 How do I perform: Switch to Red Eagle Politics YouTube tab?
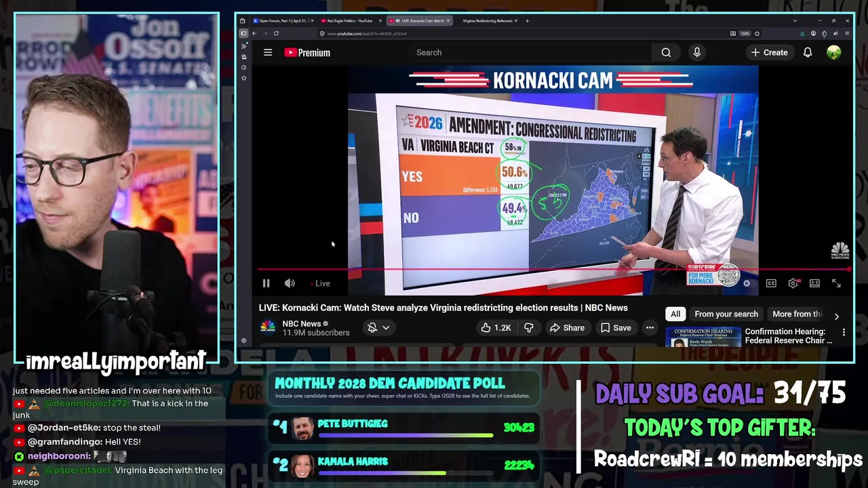click(x=349, y=20)
